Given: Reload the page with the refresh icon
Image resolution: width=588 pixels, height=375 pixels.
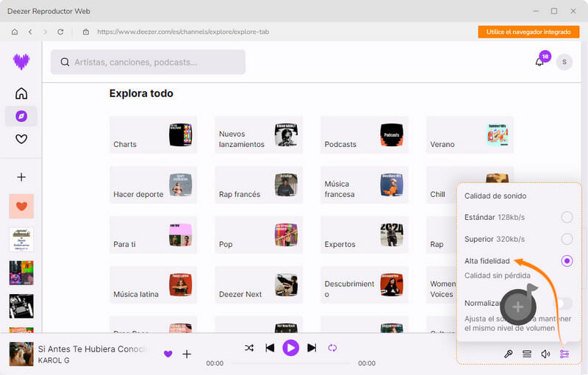Looking at the screenshot, I should [x=60, y=32].
